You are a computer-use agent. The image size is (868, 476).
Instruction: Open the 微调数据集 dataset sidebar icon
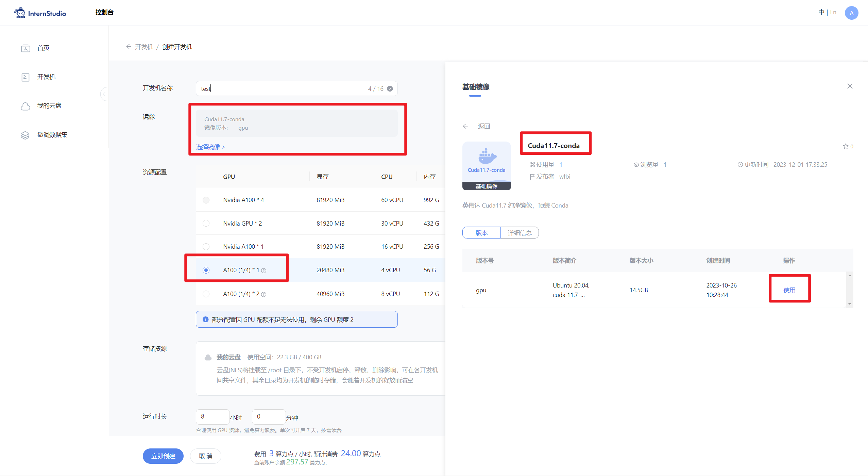(x=25, y=135)
